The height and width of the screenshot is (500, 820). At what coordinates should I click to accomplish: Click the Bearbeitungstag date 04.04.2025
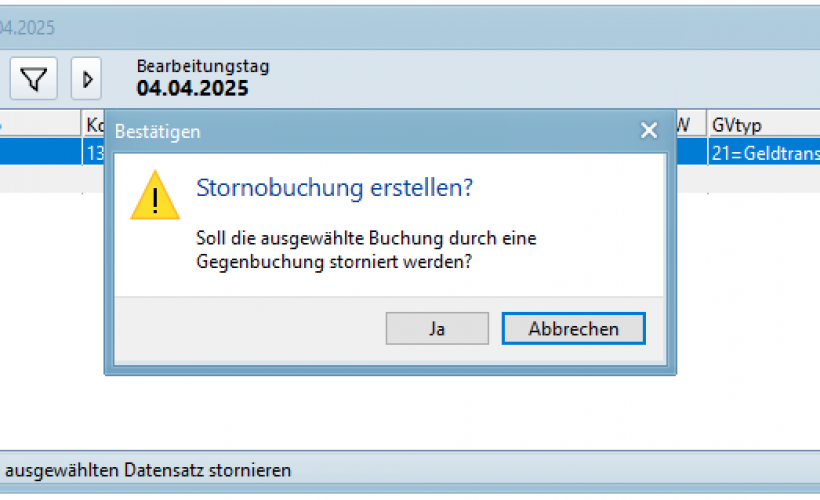pos(193,89)
